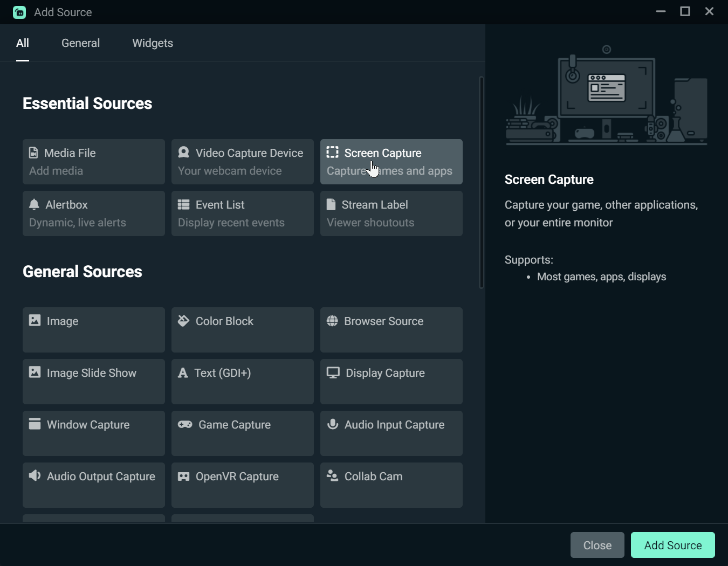This screenshot has width=728, height=566.
Task: Click the Close button
Action: pyautogui.click(x=597, y=545)
